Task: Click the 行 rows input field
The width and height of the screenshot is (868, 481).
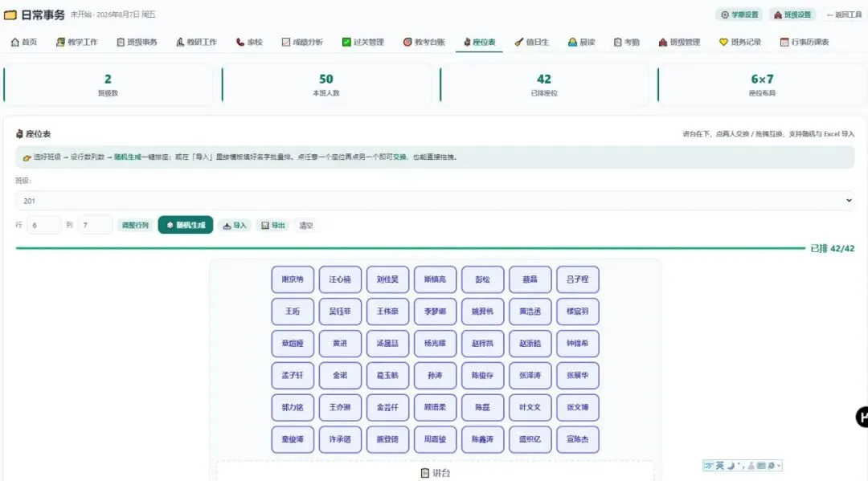Action: click(x=43, y=225)
